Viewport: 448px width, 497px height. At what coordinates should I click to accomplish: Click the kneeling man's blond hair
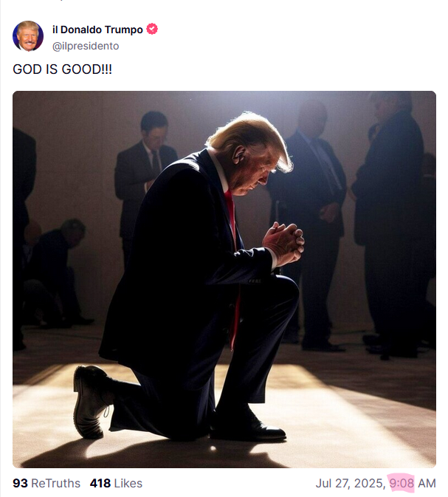[250, 136]
